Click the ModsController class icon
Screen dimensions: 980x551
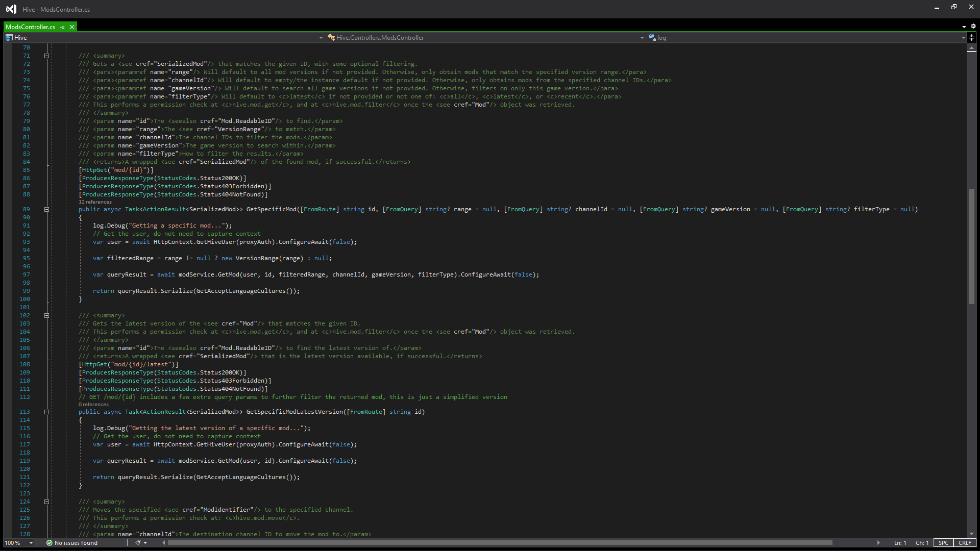point(331,38)
